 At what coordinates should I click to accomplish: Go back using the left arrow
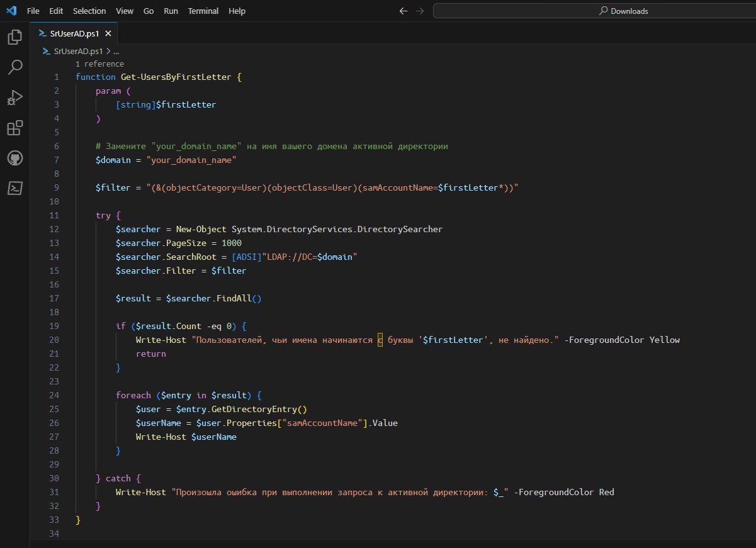click(403, 11)
